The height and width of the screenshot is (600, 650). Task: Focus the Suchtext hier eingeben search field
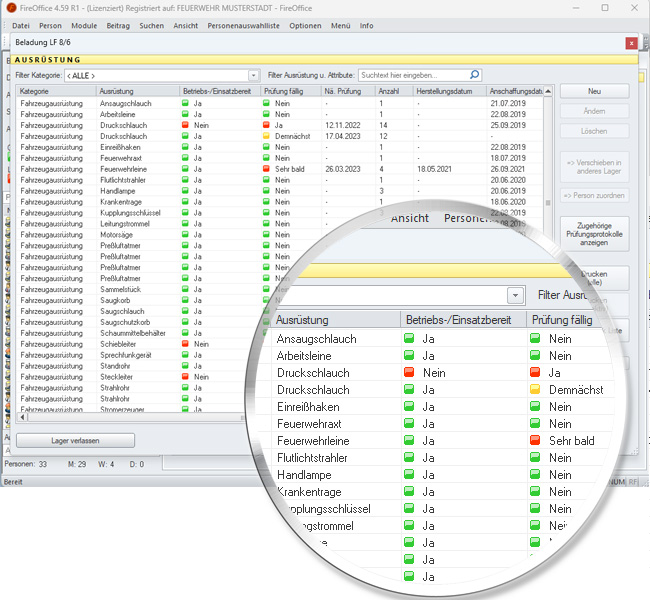[x=412, y=75]
